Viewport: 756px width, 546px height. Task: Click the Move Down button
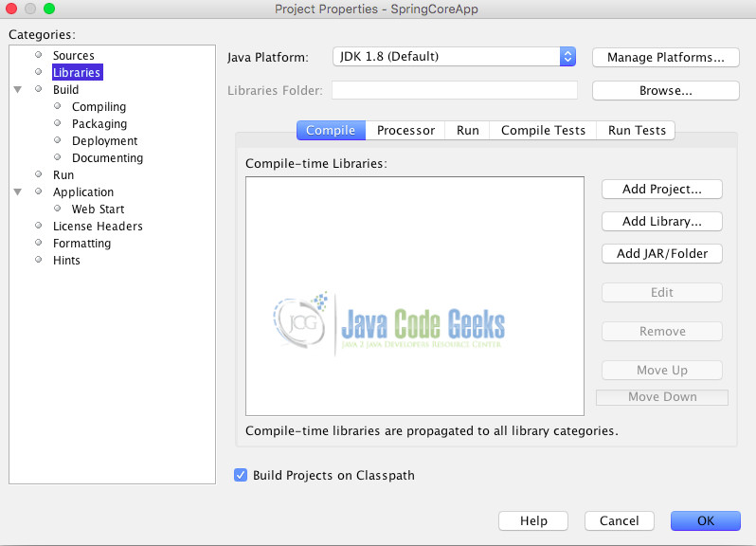[x=662, y=397]
